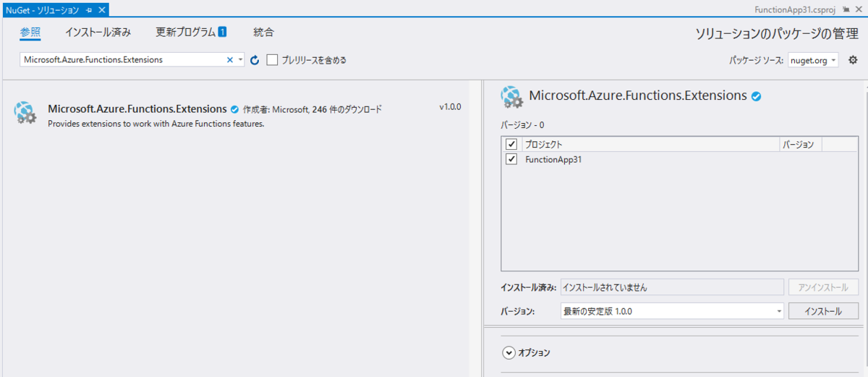Select FunctionApp31 row in project list
This screenshot has width=868, height=377.
coord(679,159)
